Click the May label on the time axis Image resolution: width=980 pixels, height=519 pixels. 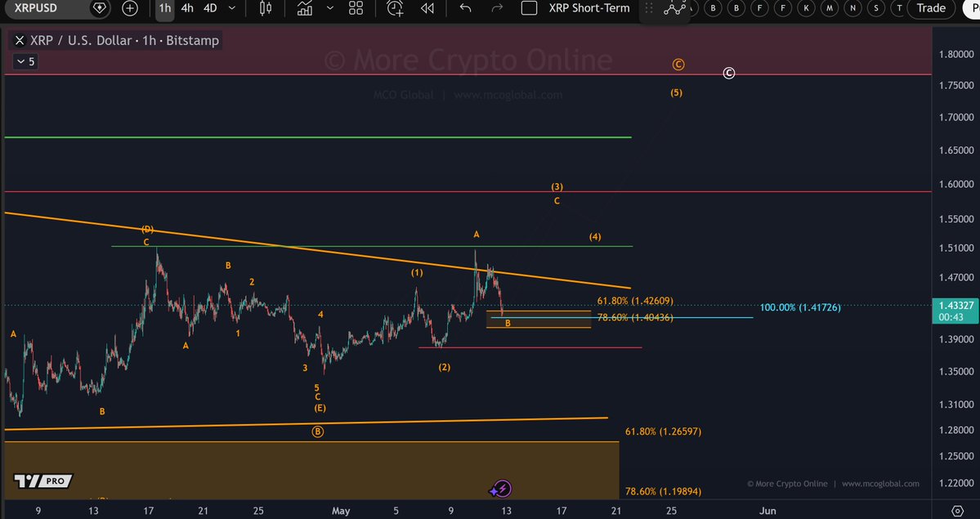pyautogui.click(x=341, y=511)
